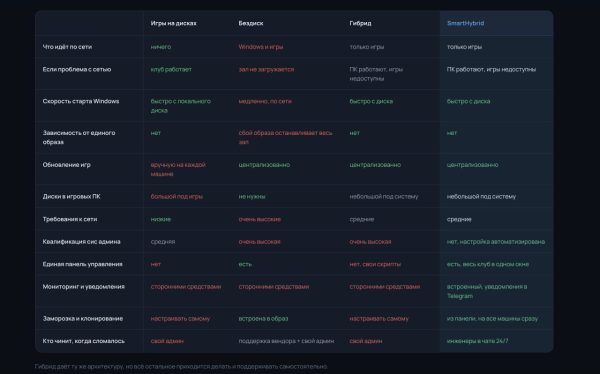Click the 'Бездиск' column header
Viewport: 600px width, 374px height.
click(251, 23)
